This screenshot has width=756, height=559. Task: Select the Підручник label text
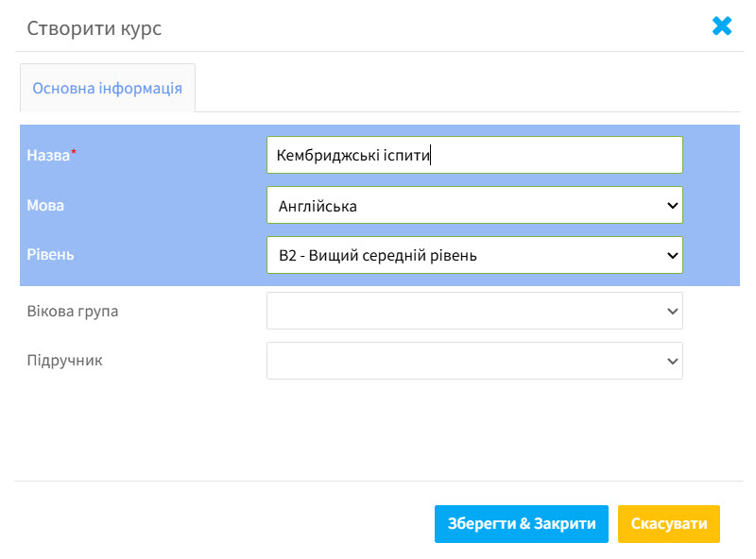point(64,361)
